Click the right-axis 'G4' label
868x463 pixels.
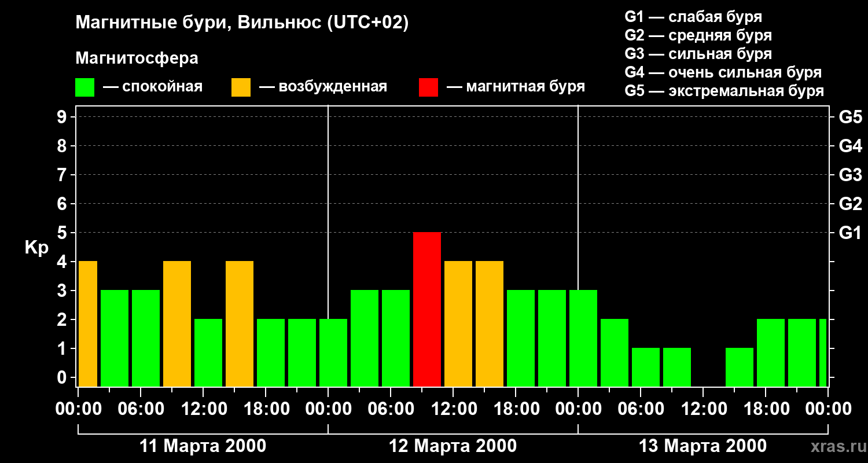(850, 146)
